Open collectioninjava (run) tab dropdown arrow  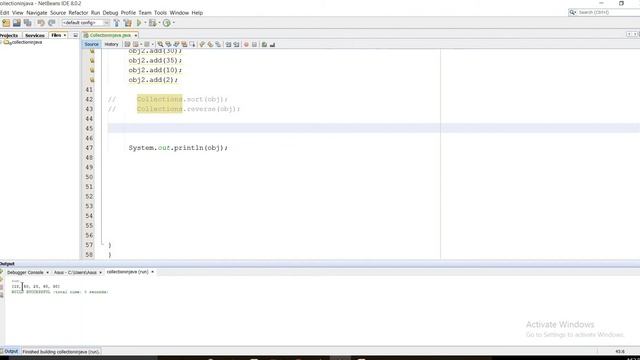(x=152, y=272)
